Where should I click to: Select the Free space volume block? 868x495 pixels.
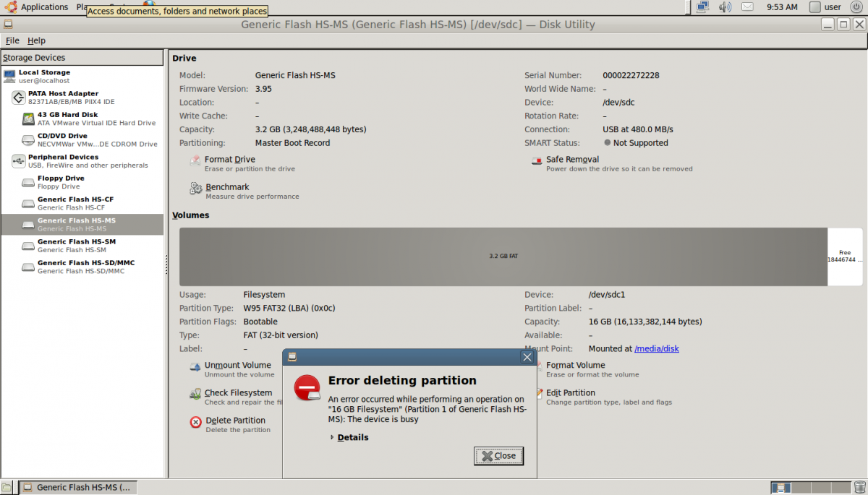[845, 257]
